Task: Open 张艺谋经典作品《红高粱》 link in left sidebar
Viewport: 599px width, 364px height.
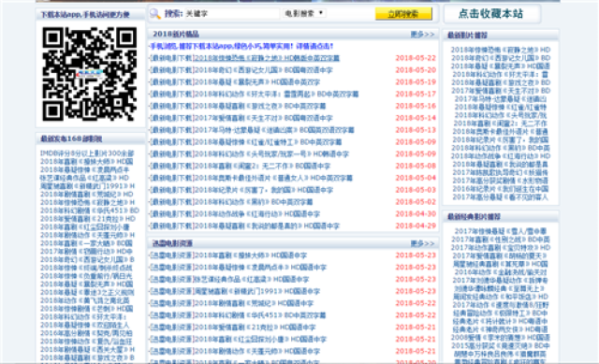Action: [84, 178]
